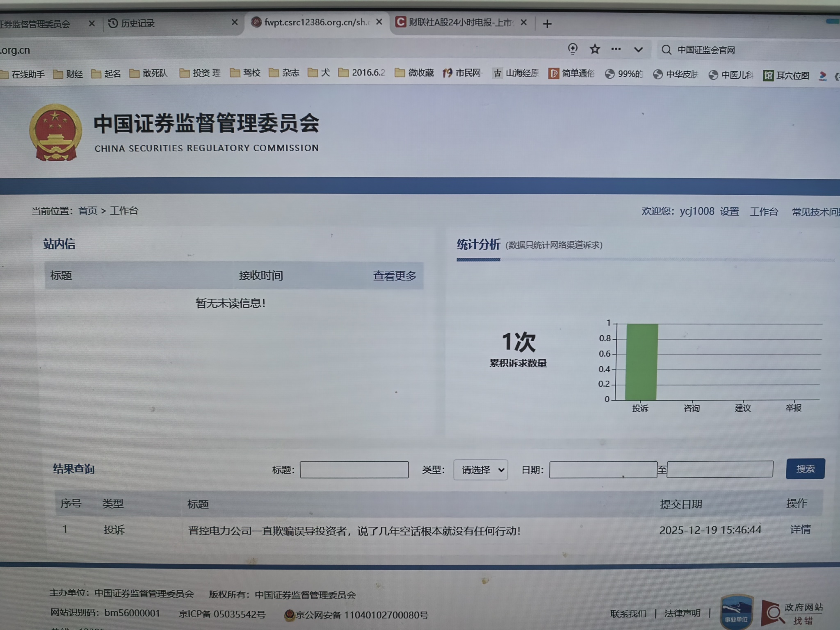Click the CSRC national emblem logo
This screenshot has width=840, height=630.
click(55, 133)
